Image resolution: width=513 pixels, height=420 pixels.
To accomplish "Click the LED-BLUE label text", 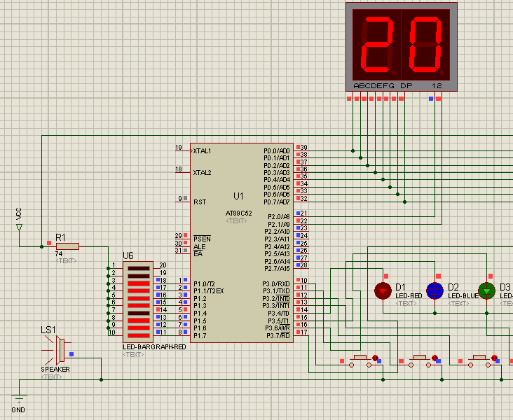I will pyautogui.click(x=463, y=296).
